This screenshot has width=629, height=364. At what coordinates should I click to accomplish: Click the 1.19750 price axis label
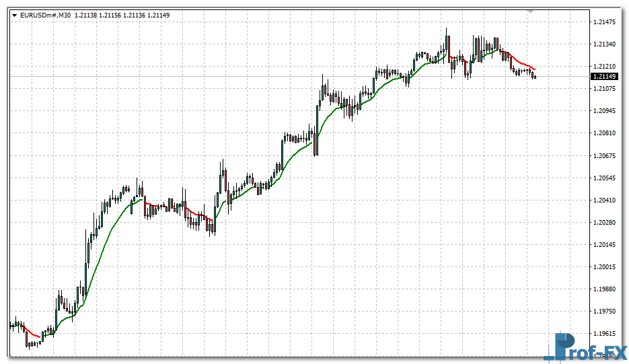tap(605, 312)
